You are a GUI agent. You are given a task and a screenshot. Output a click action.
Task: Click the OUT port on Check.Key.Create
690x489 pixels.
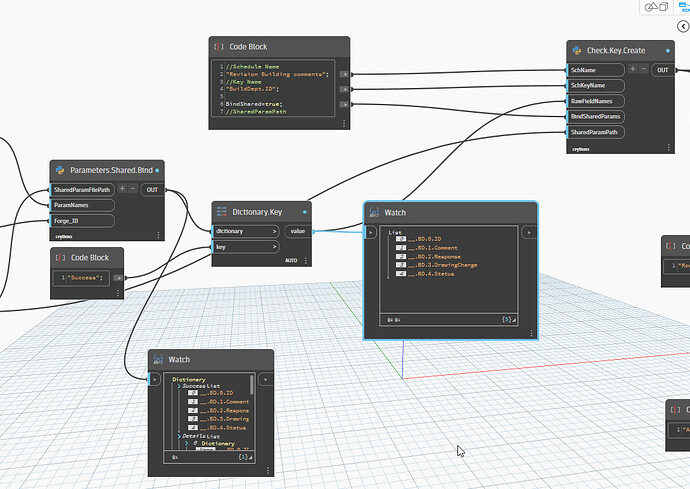[x=664, y=70]
